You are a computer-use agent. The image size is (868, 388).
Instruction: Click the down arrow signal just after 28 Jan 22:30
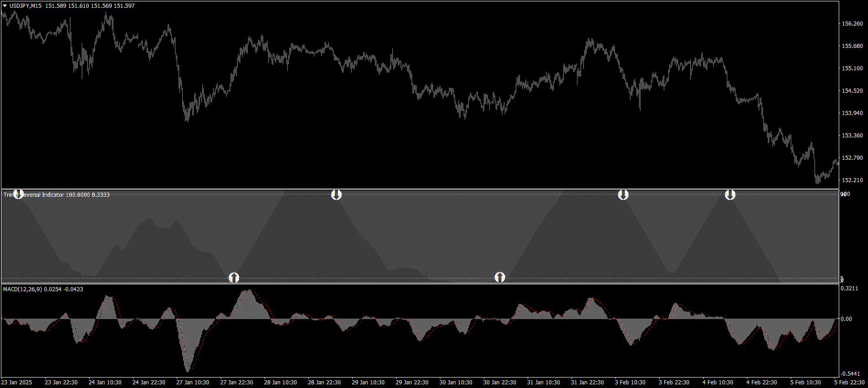click(x=336, y=195)
